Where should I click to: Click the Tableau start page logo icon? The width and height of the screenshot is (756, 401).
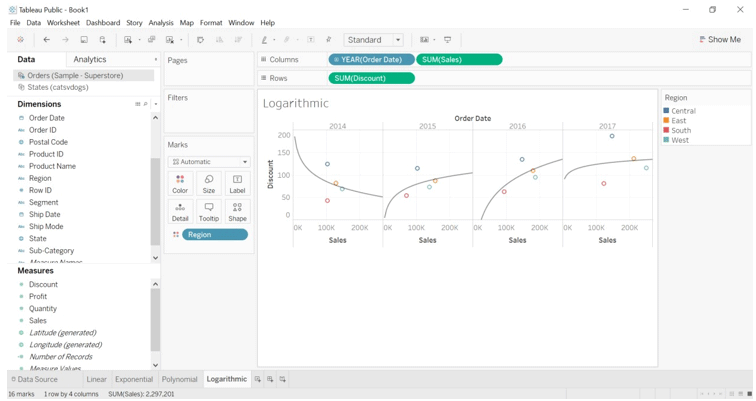[x=20, y=40]
